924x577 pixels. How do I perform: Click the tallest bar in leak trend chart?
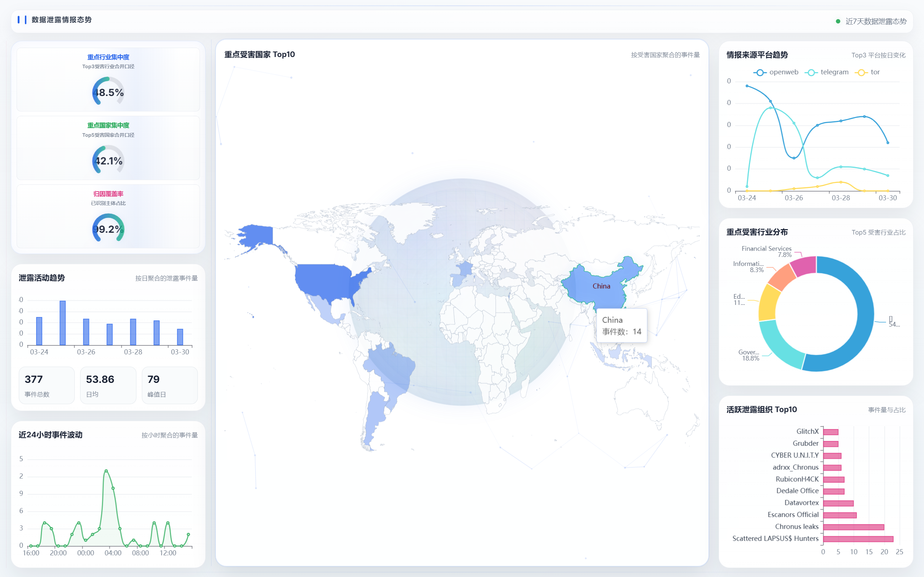pos(62,323)
